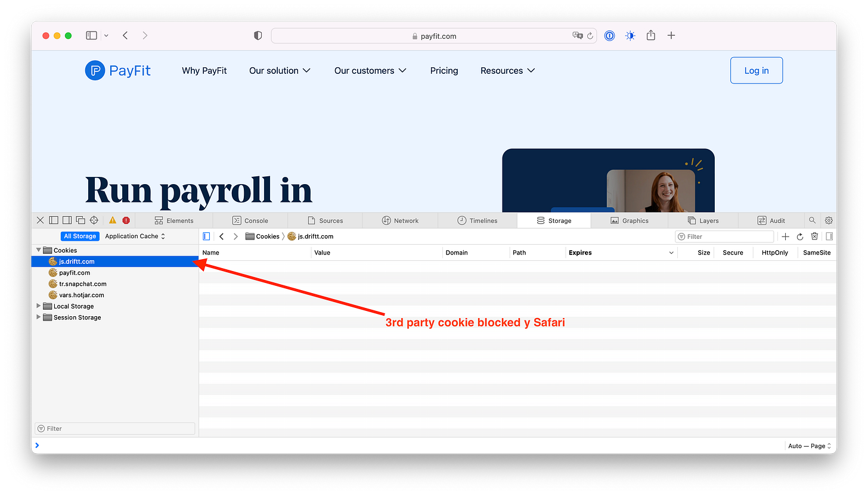Open the Application Cache selector
The image size is (868, 495).
(135, 236)
